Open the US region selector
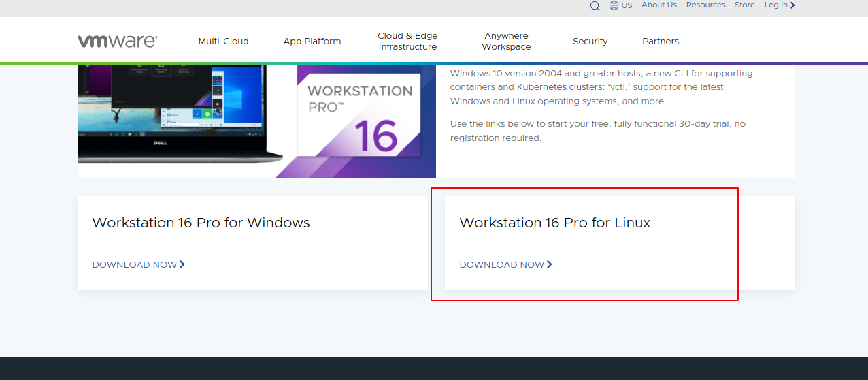 (x=627, y=5)
